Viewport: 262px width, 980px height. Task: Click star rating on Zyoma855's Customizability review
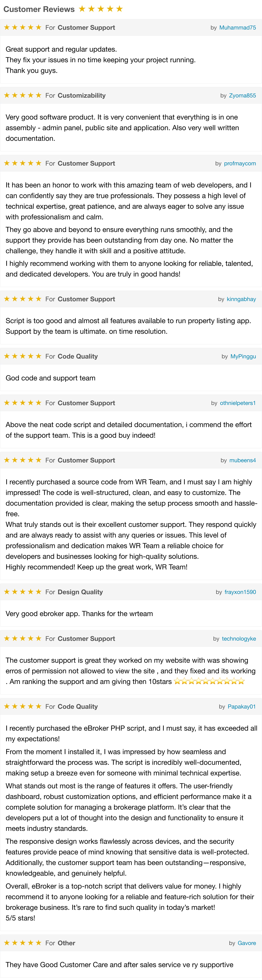[22, 95]
